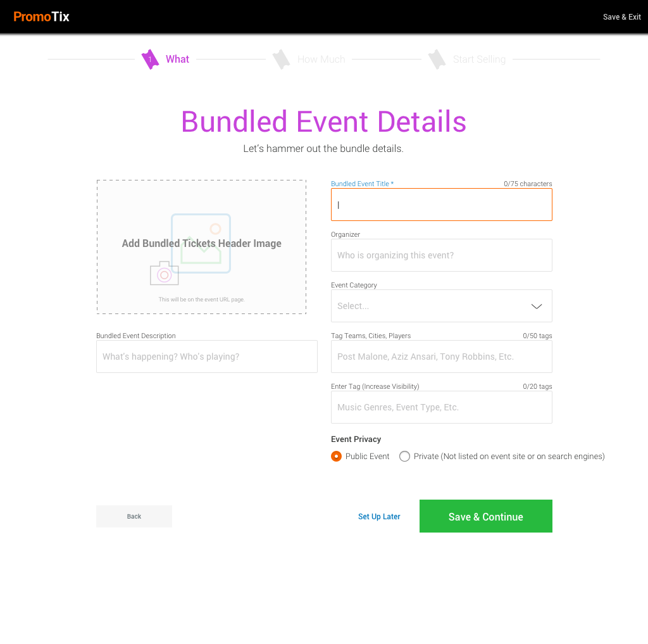Focus the Bundled Event Title field
The height and width of the screenshot is (644, 648).
(x=441, y=205)
